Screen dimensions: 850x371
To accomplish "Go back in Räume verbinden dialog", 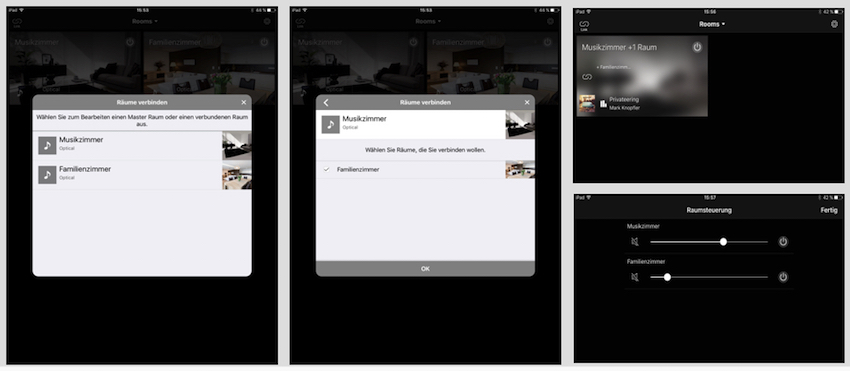I will (326, 103).
